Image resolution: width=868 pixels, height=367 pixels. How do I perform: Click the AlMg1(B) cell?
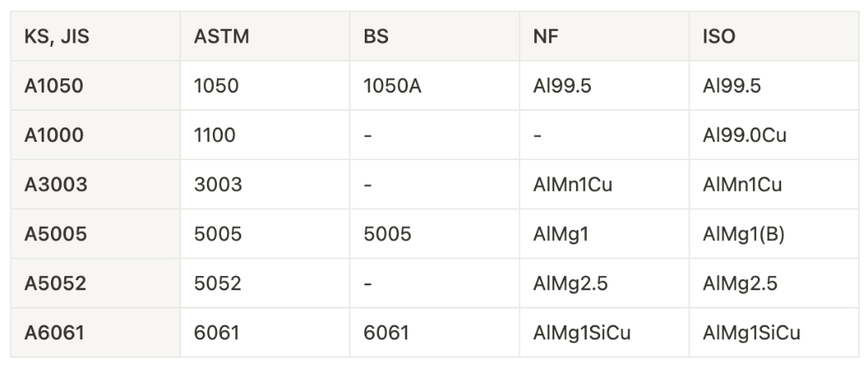point(743,234)
